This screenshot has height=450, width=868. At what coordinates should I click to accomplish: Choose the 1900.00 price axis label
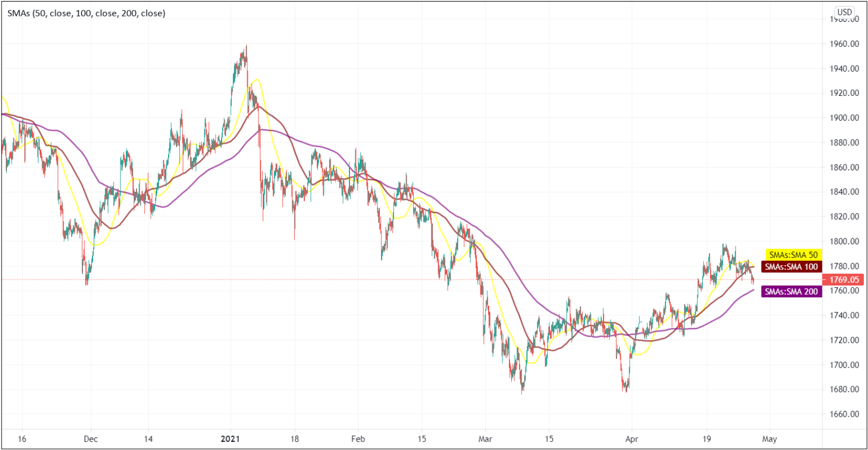point(844,118)
